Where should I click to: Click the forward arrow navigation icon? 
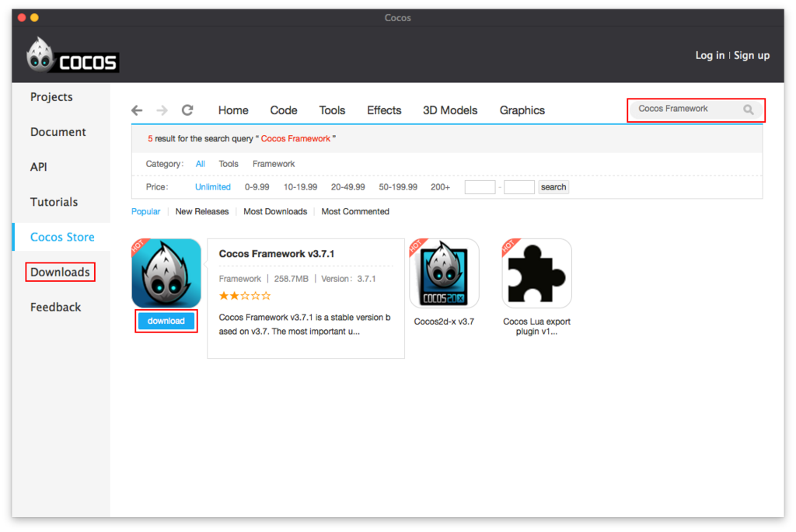point(162,110)
